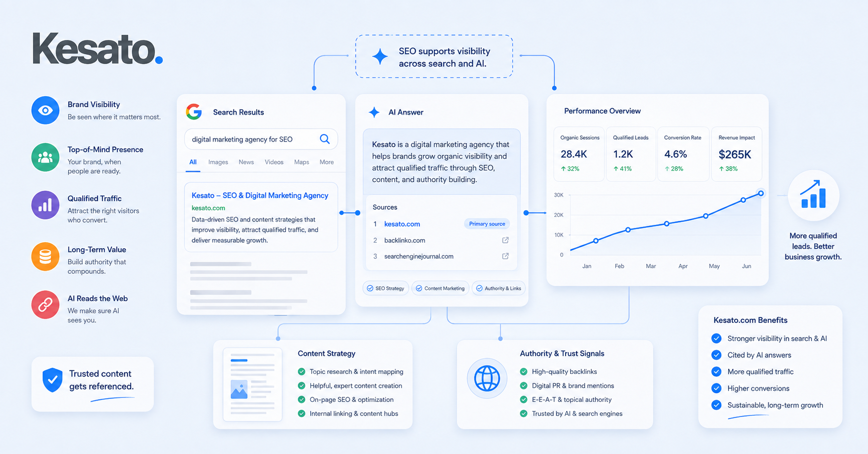Open backlinko.com external link icon

pos(506,240)
